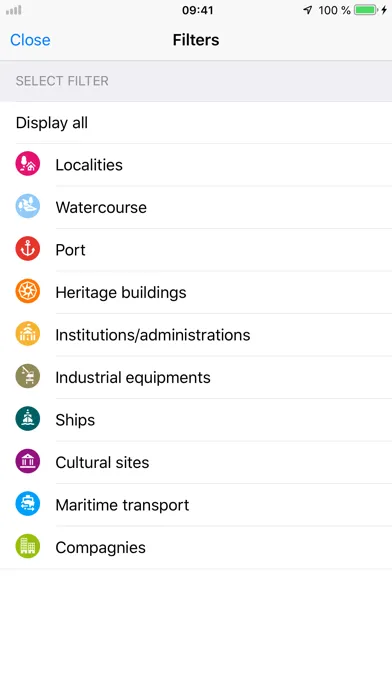
Task: Tap the olive crane Industrial equipments icon
Action: (x=28, y=376)
